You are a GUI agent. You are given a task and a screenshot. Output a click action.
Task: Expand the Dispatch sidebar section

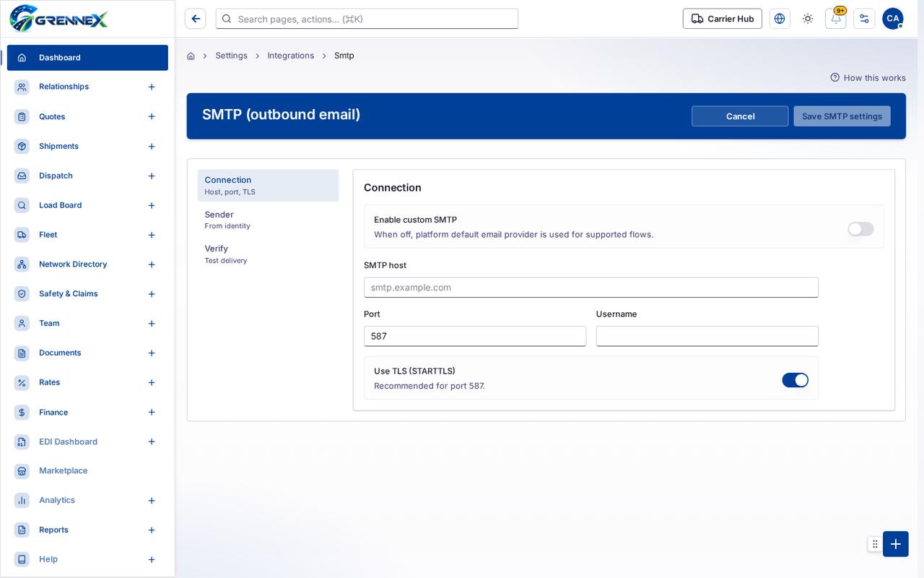pyautogui.click(x=152, y=176)
